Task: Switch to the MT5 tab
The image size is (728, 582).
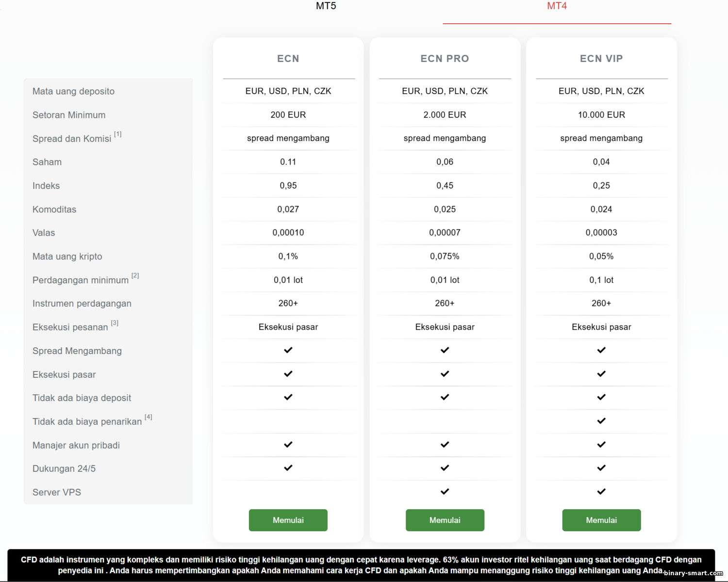Action: tap(326, 6)
